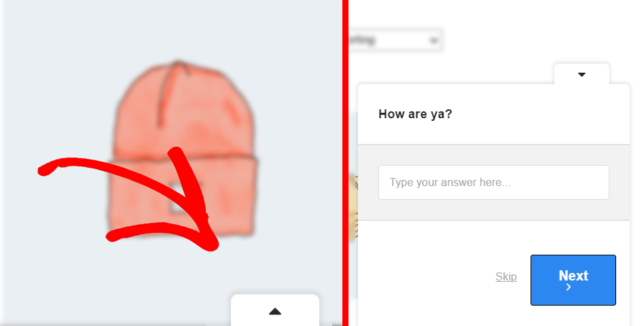
Task: Click the chevron icon under Next
Action: (x=569, y=287)
